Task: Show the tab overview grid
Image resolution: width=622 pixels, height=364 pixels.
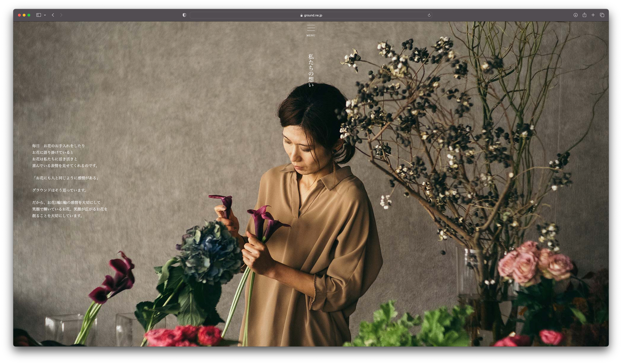Action: (602, 15)
